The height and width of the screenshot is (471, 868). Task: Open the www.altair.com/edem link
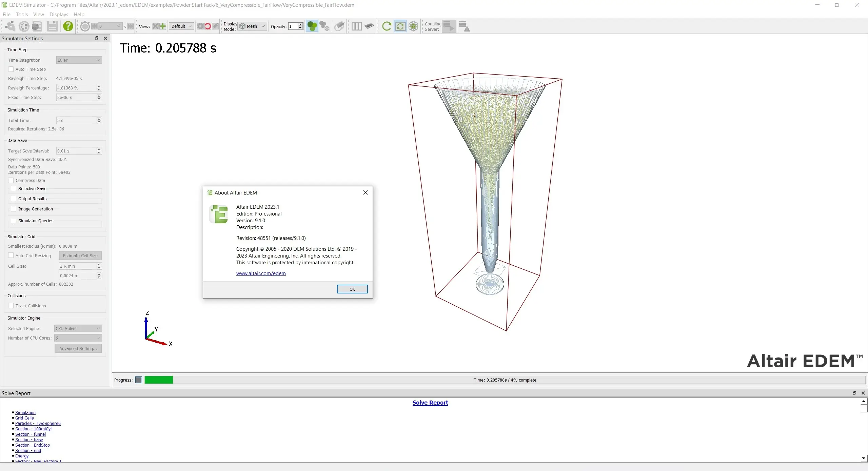click(261, 273)
